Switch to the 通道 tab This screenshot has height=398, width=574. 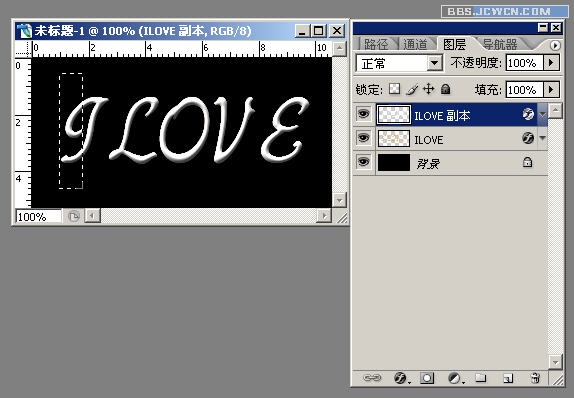click(x=415, y=44)
